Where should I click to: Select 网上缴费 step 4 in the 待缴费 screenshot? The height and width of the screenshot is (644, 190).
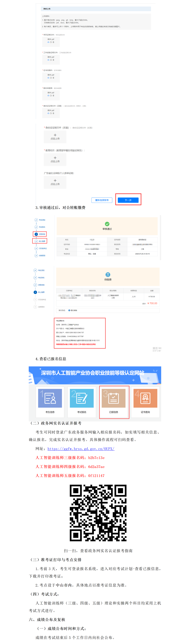[39, 292]
